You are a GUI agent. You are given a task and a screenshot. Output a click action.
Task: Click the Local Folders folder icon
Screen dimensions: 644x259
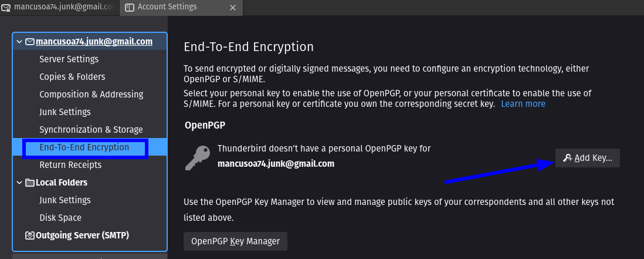[x=29, y=183]
